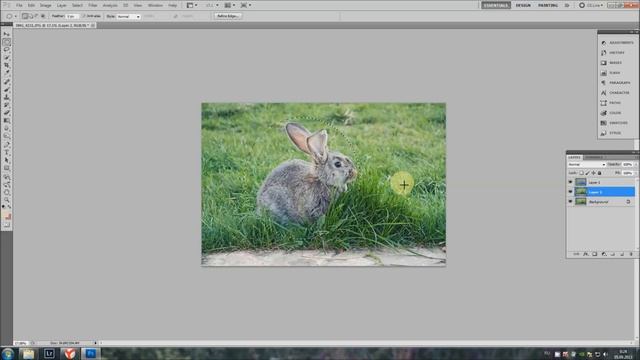The width and height of the screenshot is (640, 360).
Task: Select the Type tool
Action: (7, 152)
